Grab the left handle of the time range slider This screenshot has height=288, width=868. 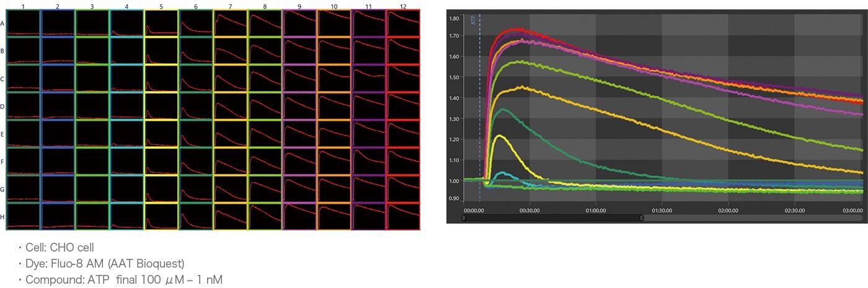click(x=464, y=217)
